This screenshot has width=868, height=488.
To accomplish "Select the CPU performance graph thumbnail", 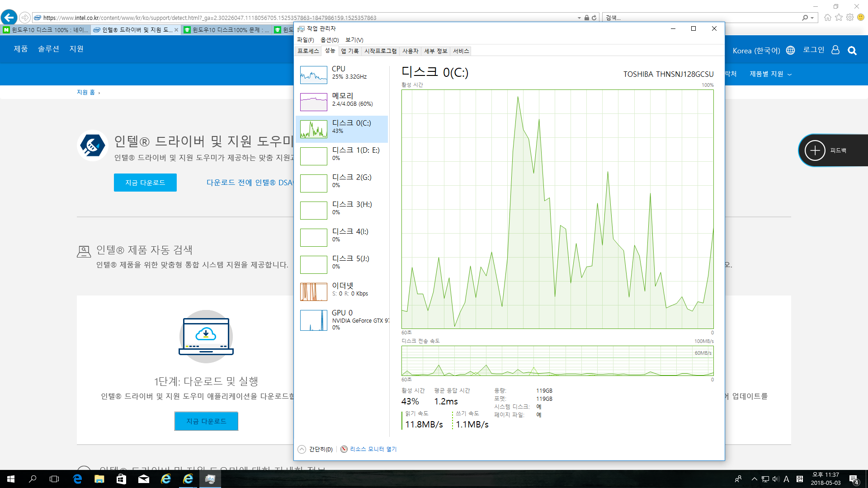I will [x=313, y=75].
